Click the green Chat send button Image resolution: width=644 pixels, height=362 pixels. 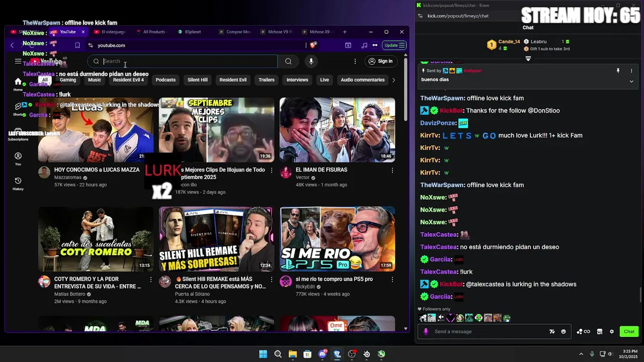tap(629, 332)
